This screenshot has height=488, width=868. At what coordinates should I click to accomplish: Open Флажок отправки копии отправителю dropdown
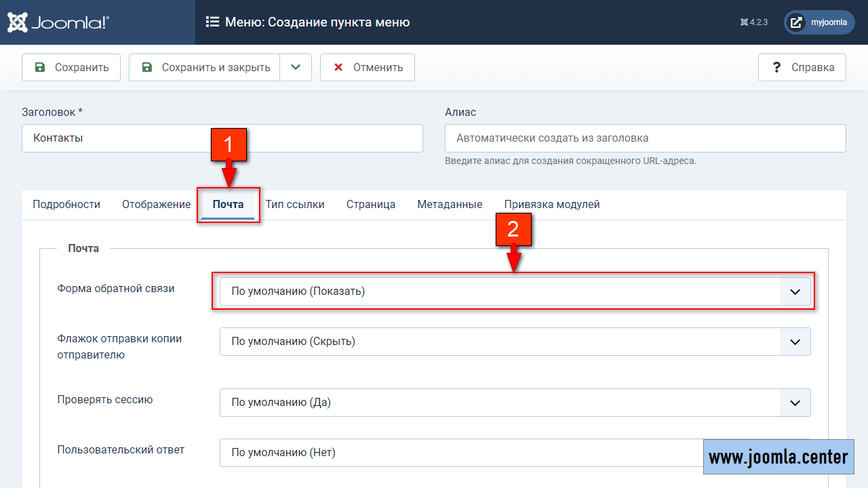pos(515,342)
